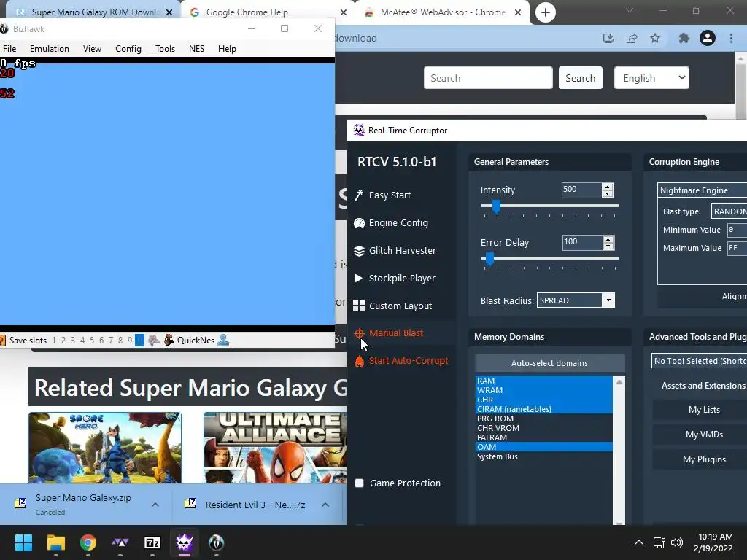Open No Tool Selected dropdown
747x560 pixels.
[699, 361]
